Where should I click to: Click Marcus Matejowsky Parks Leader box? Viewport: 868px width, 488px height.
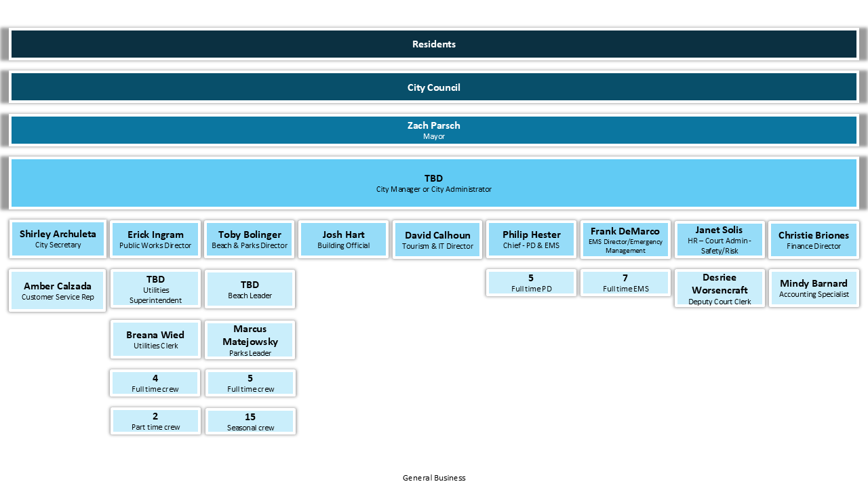click(250, 340)
